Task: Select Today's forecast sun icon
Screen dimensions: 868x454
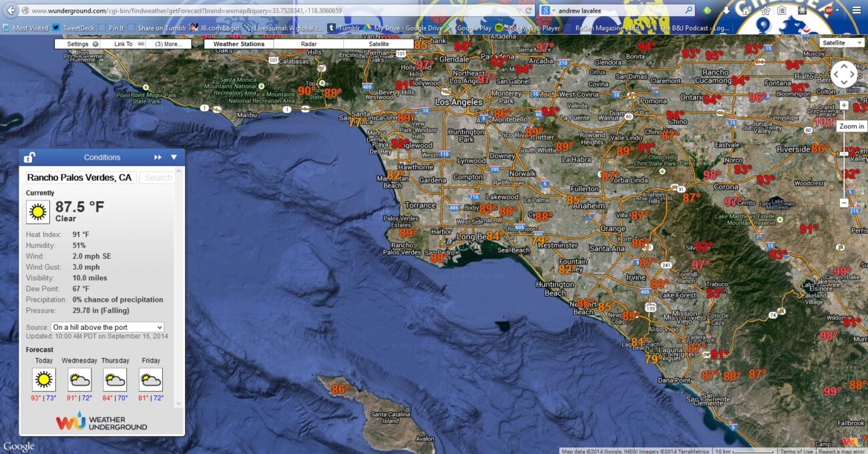Action: (x=43, y=380)
